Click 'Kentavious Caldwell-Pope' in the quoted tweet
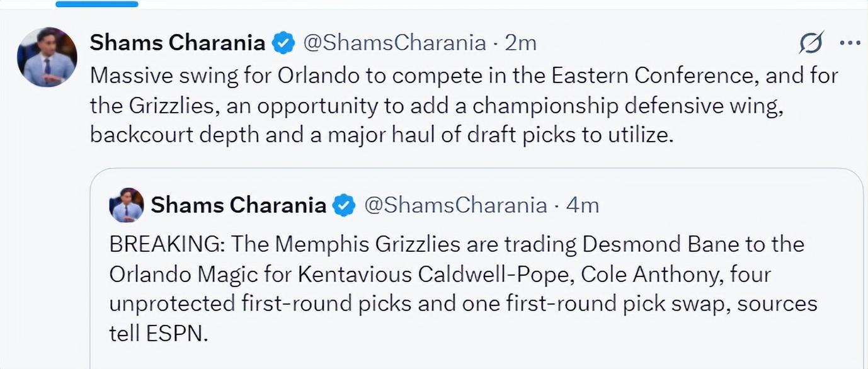This screenshot has width=868, height=369. click(435, 274)
